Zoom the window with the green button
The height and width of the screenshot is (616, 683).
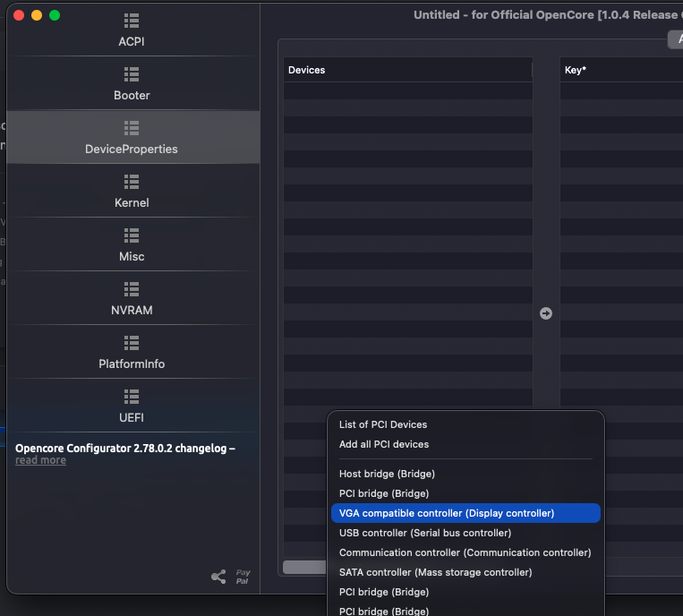click(55, 16)
